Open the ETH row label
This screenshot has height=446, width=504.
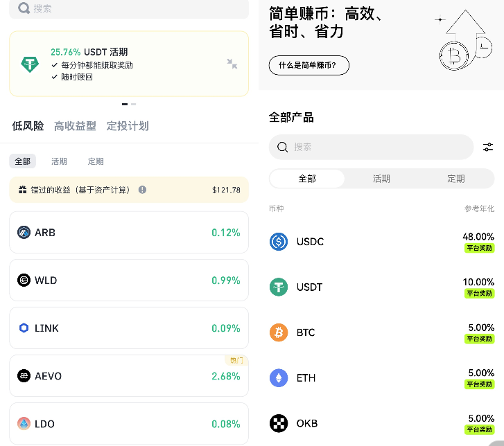coord(306,378)
